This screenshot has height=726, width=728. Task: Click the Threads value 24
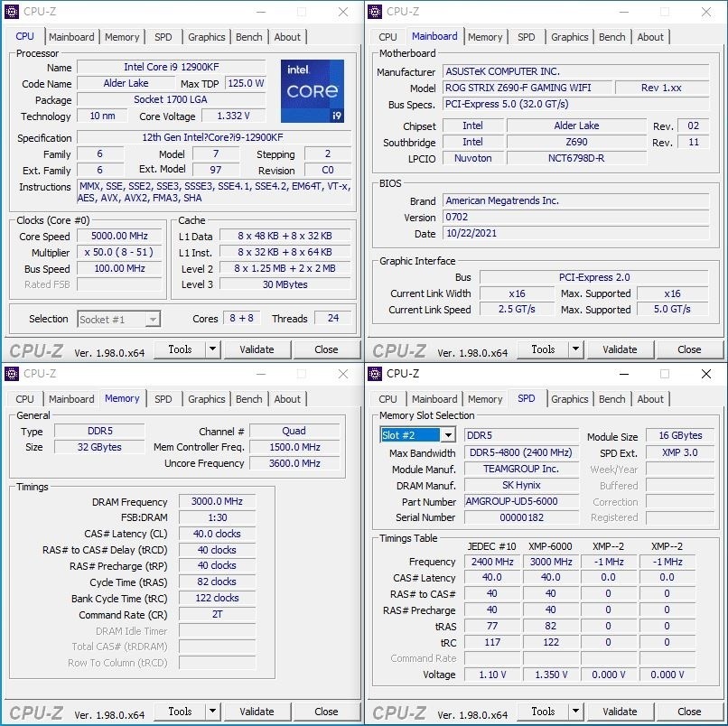pos(333,318)
